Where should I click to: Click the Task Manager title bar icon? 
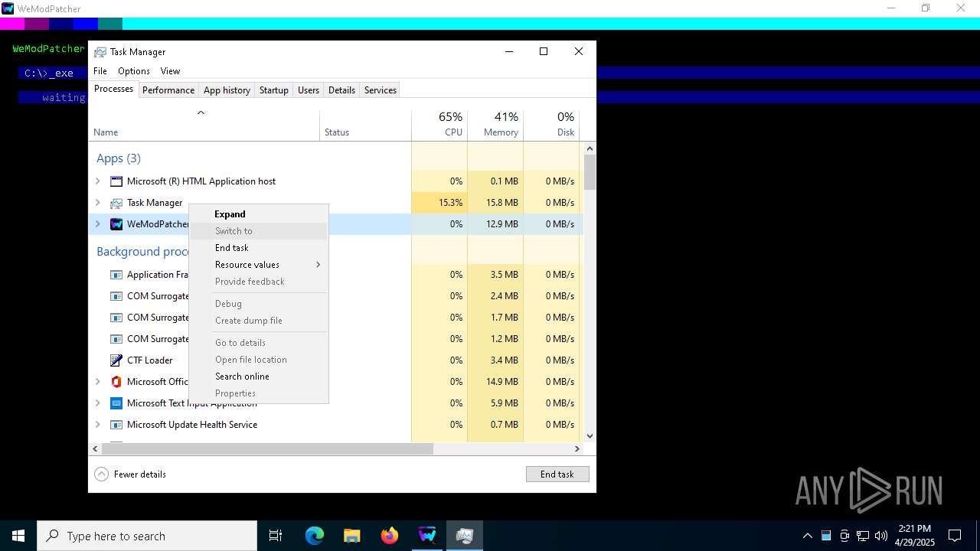click(100, 52)
